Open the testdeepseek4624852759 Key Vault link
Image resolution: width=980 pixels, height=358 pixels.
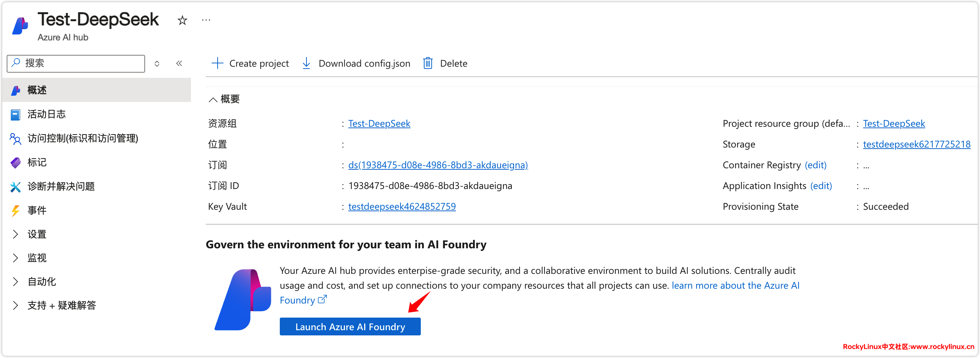pos(402,206)
